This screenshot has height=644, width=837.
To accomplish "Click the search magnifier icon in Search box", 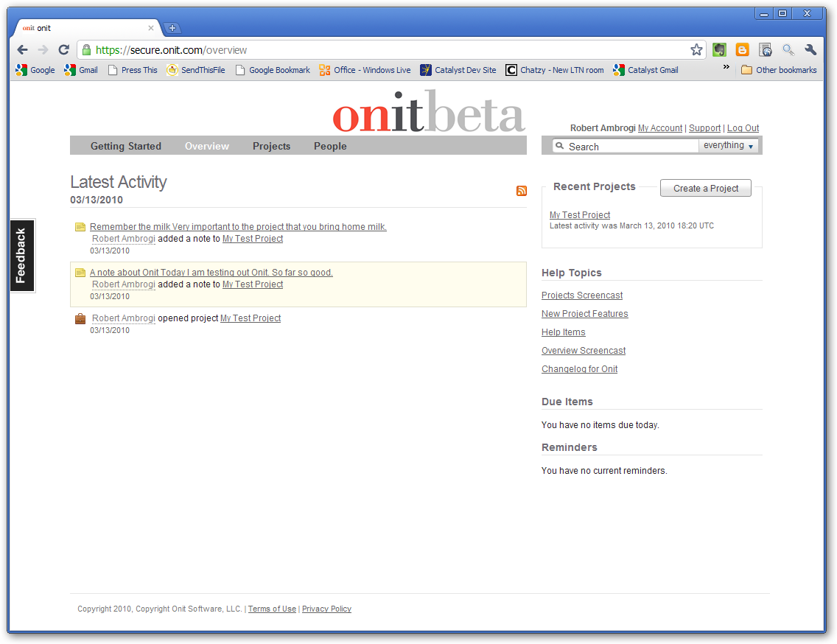I will [559, 146].
